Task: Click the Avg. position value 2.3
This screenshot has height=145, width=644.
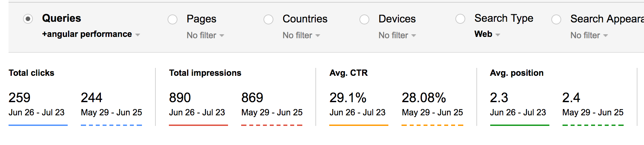Action: [x=499, y=98]
